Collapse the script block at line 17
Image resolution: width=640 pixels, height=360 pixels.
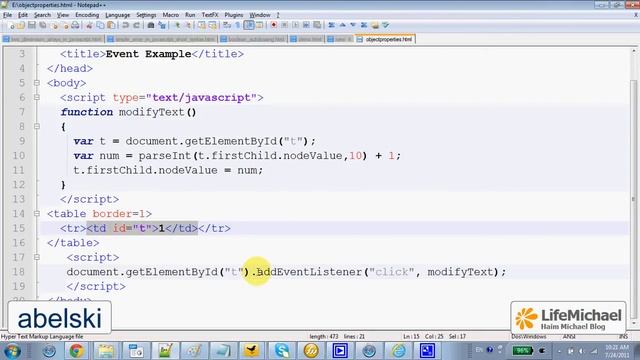coord(37,257)
